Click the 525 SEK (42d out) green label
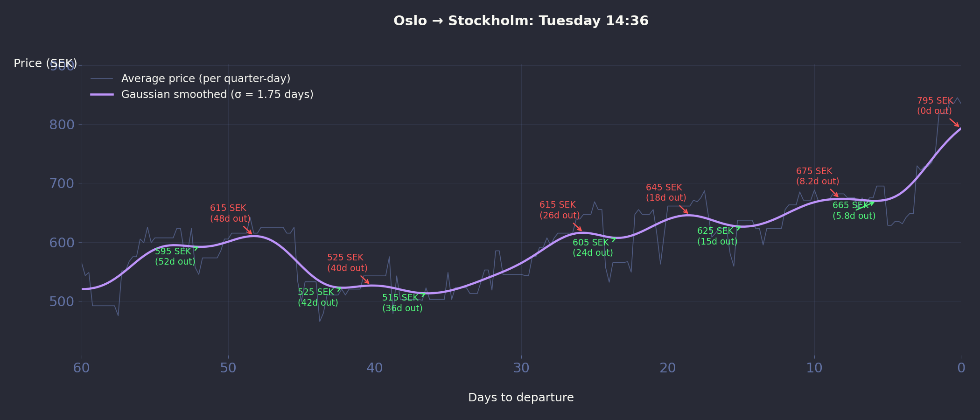Screen dimensions: 980x420 click(318, 297)
